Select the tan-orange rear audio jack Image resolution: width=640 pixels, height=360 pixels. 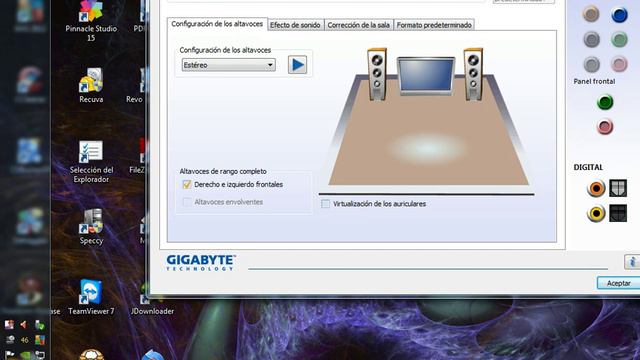[591, 14]
